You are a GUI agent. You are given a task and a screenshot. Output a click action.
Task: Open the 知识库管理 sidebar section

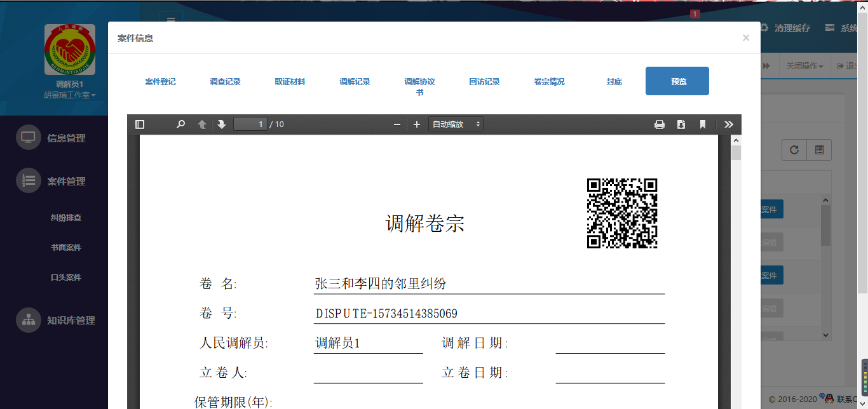28,320
